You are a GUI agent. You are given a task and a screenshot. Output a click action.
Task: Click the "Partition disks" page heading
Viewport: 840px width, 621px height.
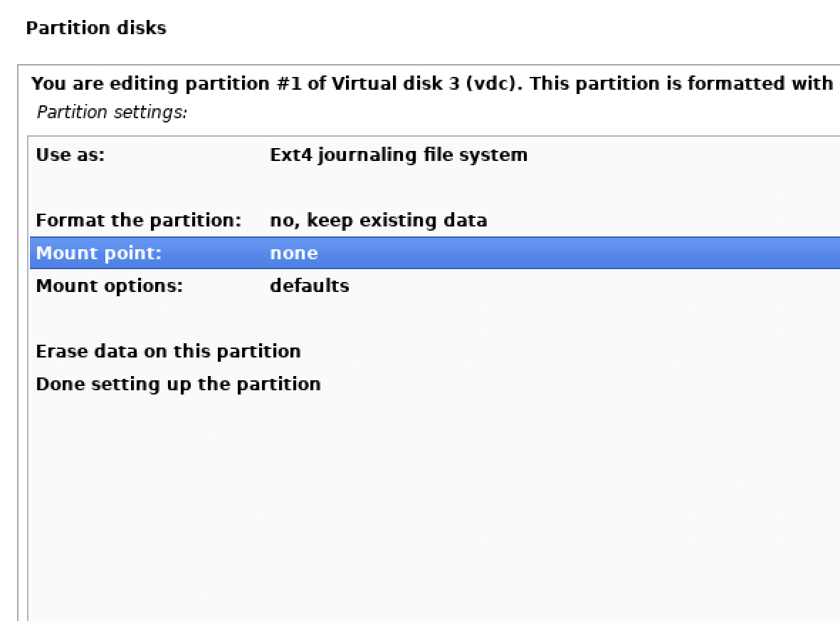tap(95, 28)
